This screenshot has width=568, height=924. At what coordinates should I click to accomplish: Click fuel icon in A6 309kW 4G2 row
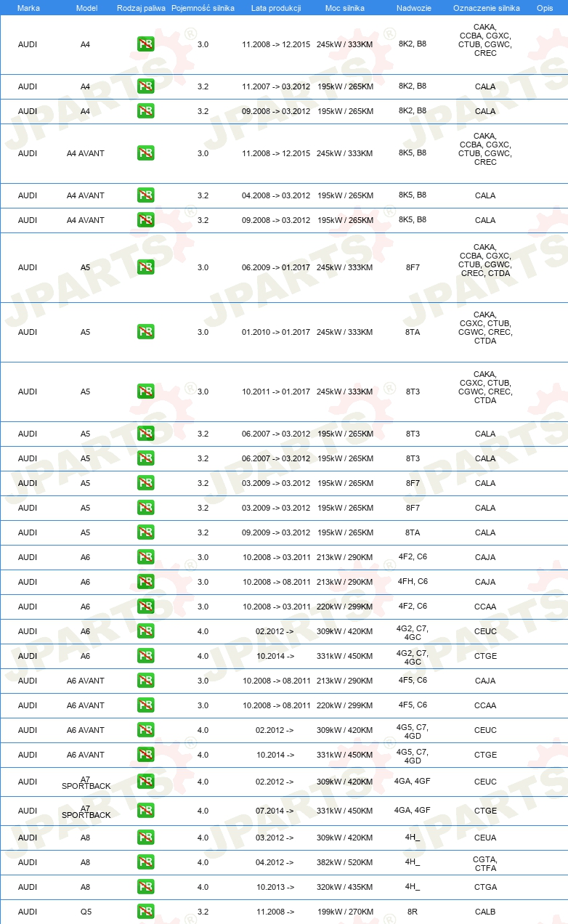coord(146,631)
